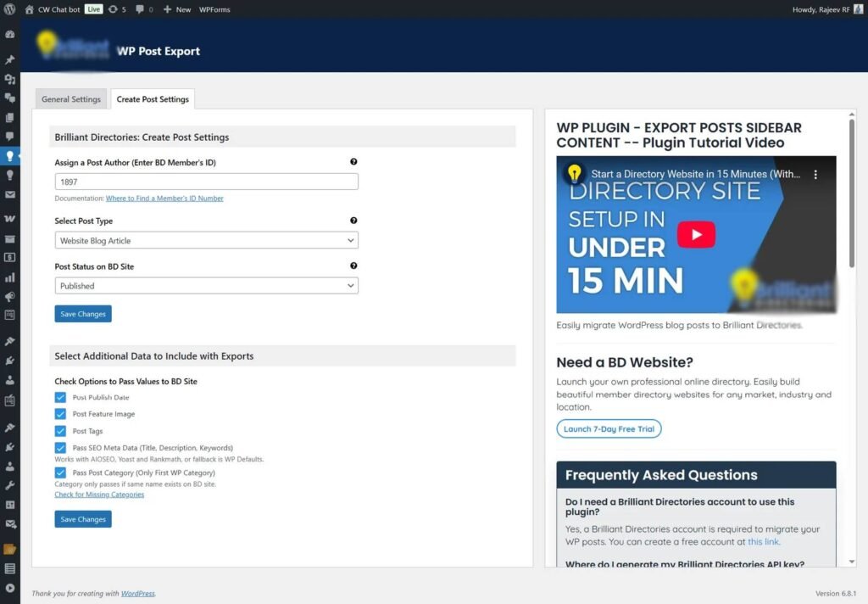Click help icon beside Post Status on BD Site
The height and width of the screenshot is (604, 868).
pos(353,266)
